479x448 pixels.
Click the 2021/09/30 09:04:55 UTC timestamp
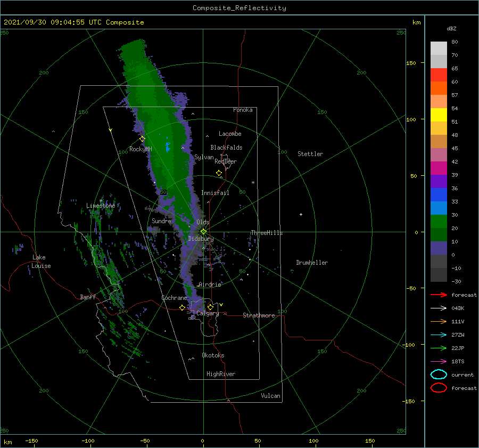(x=73, y=22)
